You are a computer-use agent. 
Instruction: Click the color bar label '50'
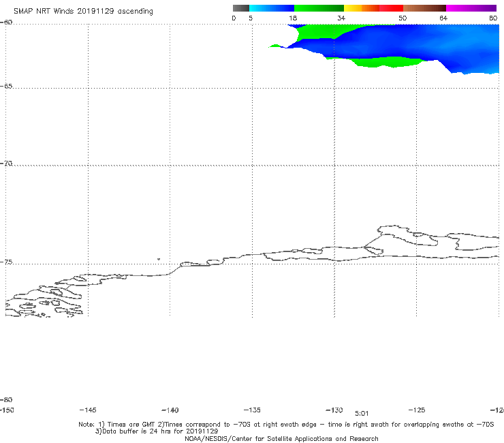tap(403, 18)
